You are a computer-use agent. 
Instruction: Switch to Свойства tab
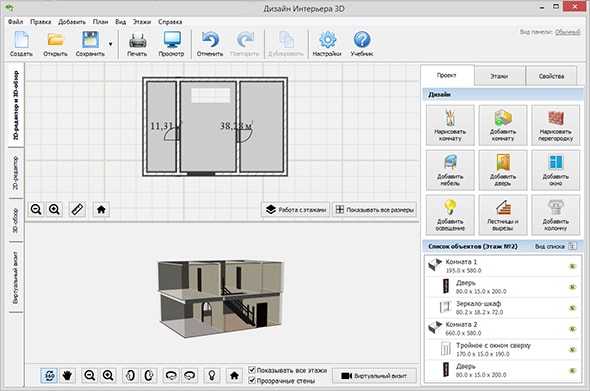tap(551, 76)
